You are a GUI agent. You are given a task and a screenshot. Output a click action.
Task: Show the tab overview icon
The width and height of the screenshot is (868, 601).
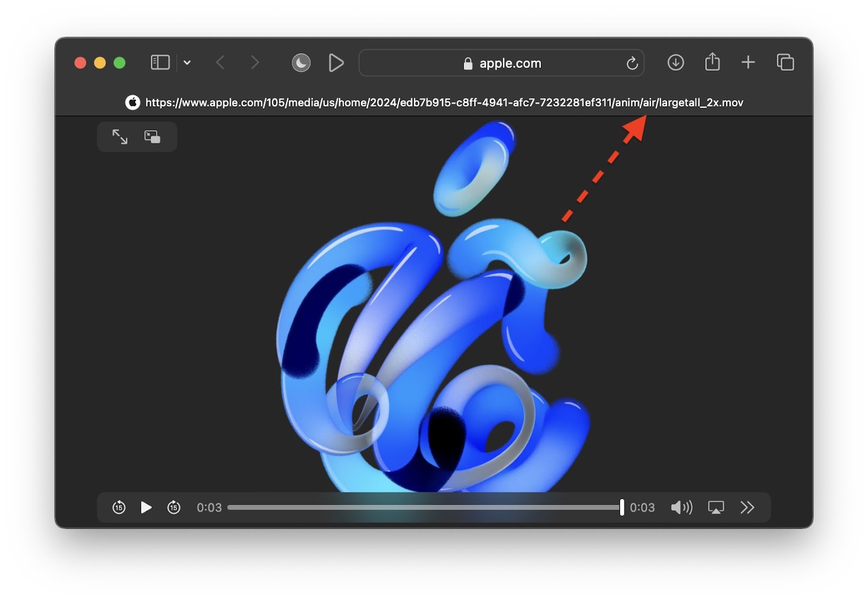(x=785, y=62)
